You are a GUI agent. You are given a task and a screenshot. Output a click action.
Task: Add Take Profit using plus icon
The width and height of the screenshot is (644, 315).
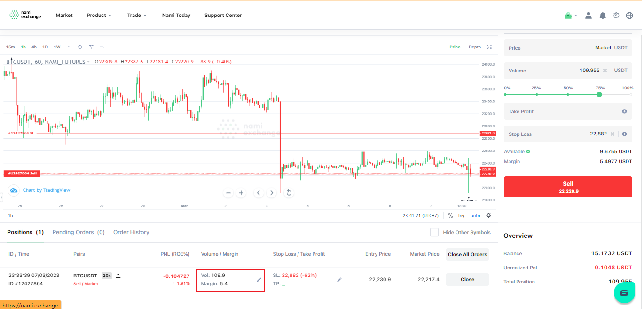coord(624,111)
